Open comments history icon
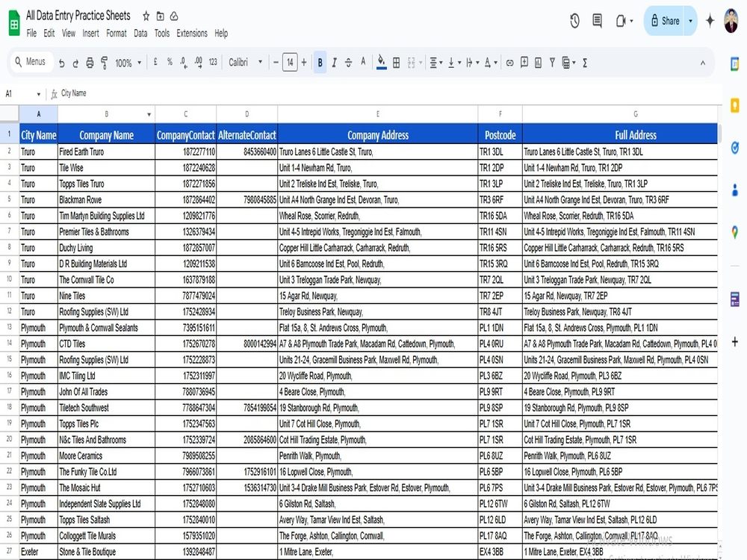Viewport: 747px width, 560px height. click(x=597, y=20)
